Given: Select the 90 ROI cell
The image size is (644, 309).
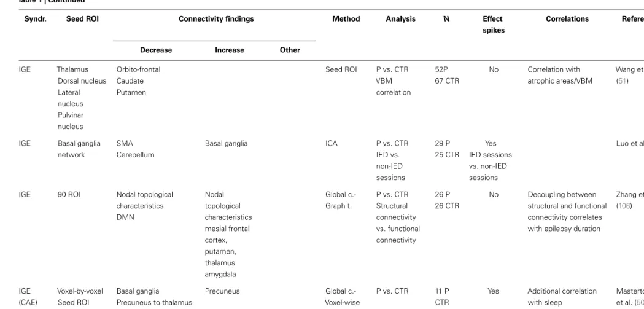Looking at the screenshot, I should click(x=69, y=194).
